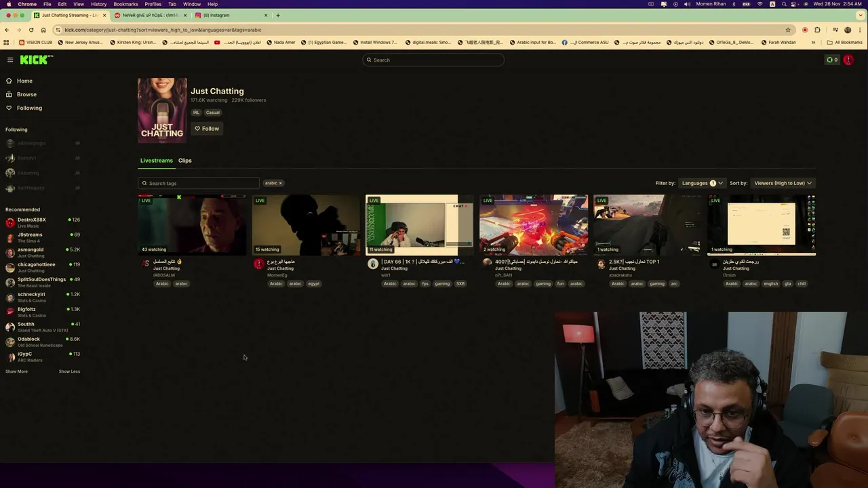Open recommended channel iGypC
868x488 pixels.
tap(43, 357)
